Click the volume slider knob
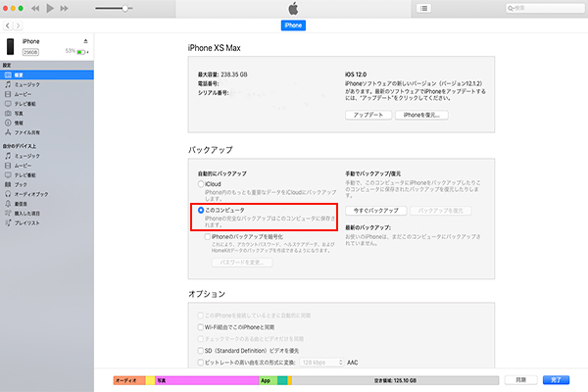 [x=125, y=8]
